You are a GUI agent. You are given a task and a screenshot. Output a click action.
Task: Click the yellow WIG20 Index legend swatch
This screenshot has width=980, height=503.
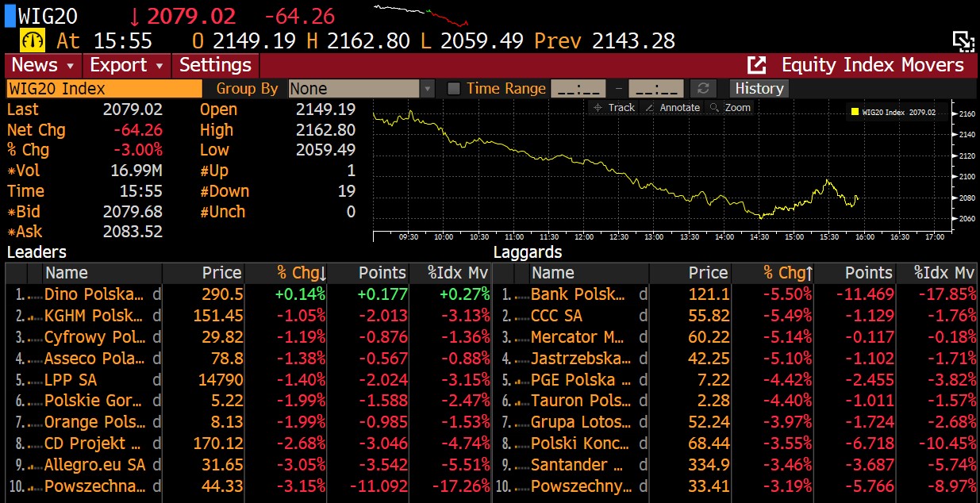pos(855,113)
